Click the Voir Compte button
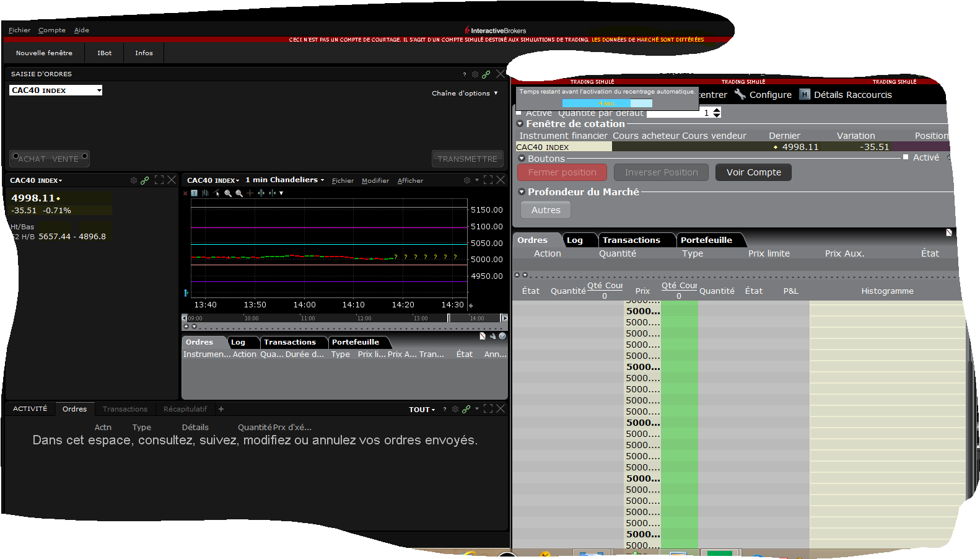Image resolution: width=980 pixels, height=559 pixels. pos(753,172)
